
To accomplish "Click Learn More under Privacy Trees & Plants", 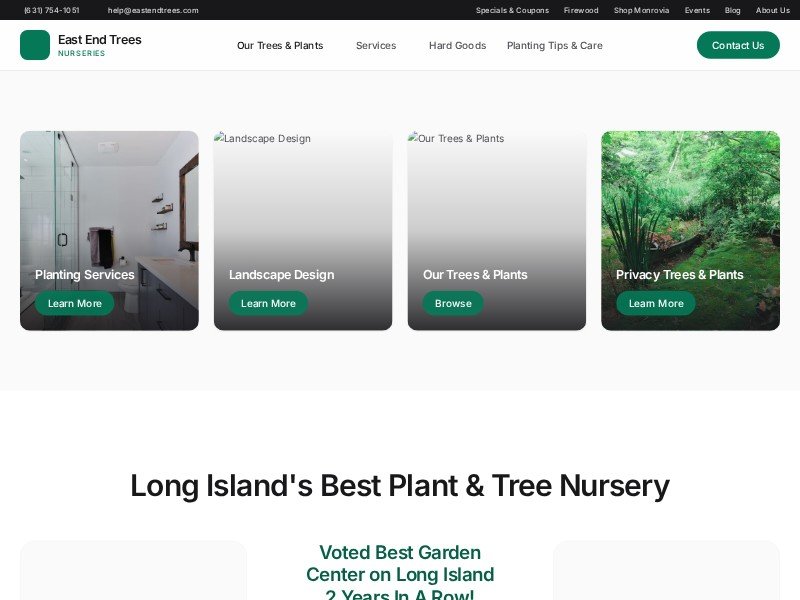I will pyautogui.click(x=656, y=303).
